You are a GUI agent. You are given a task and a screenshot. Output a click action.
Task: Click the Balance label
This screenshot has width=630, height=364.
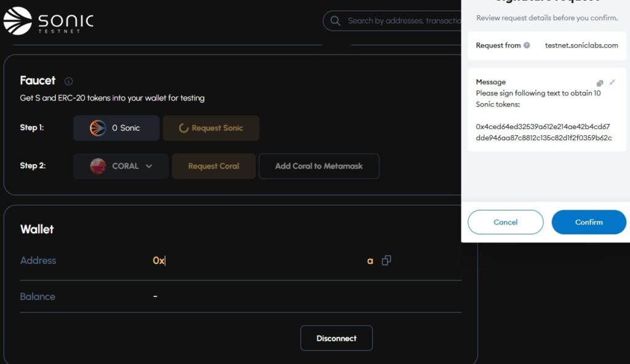point(38,296)
